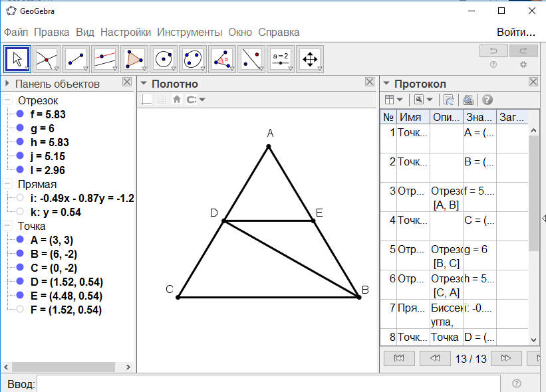Click the Войти... sign-in button
The image size is (546, 392).
coord(515,32)
